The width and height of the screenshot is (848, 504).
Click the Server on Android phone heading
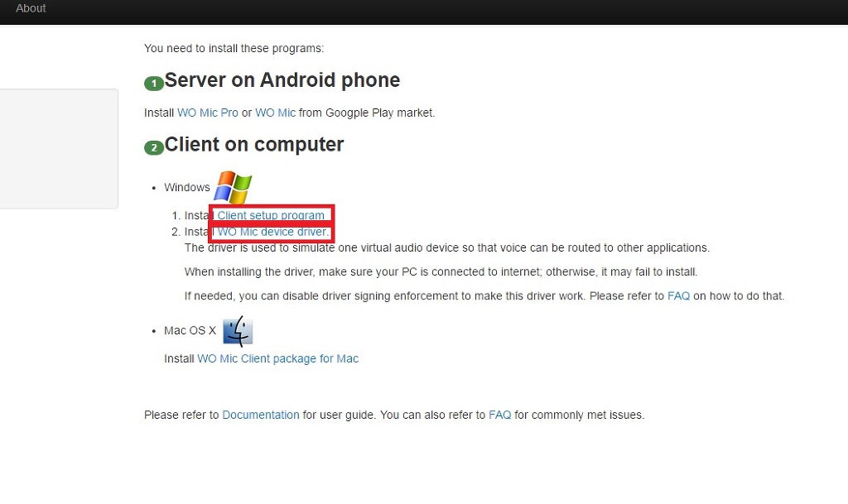282,80
